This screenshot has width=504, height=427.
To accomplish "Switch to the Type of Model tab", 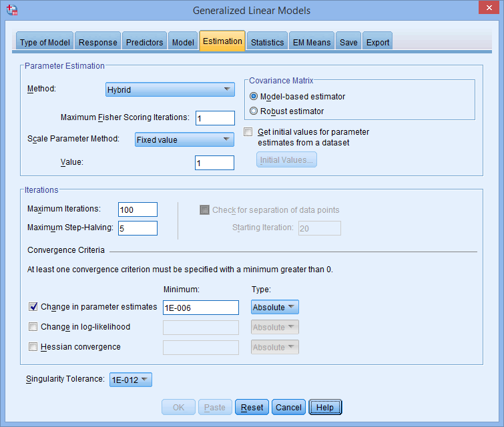I will [45, 42].
